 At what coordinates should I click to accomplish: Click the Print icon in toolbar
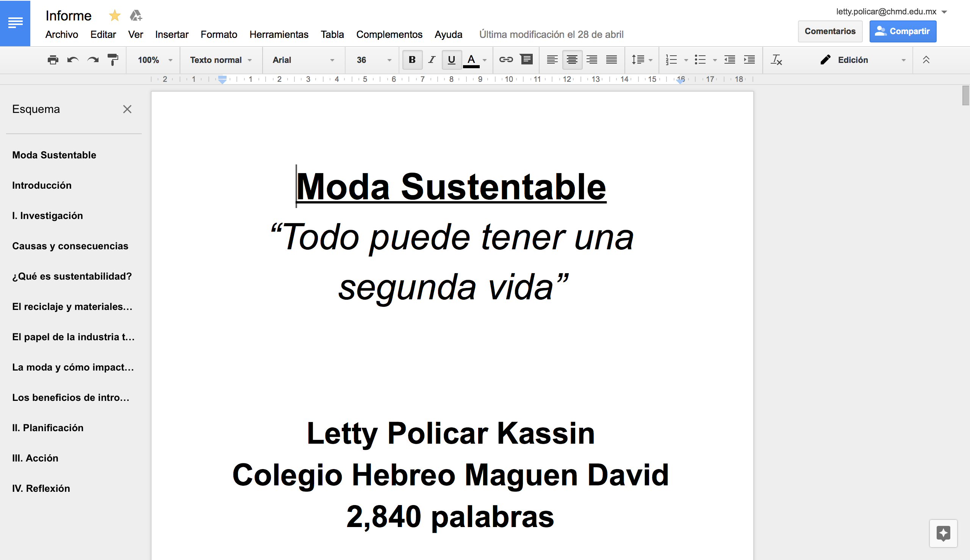(x=53, y=59)
